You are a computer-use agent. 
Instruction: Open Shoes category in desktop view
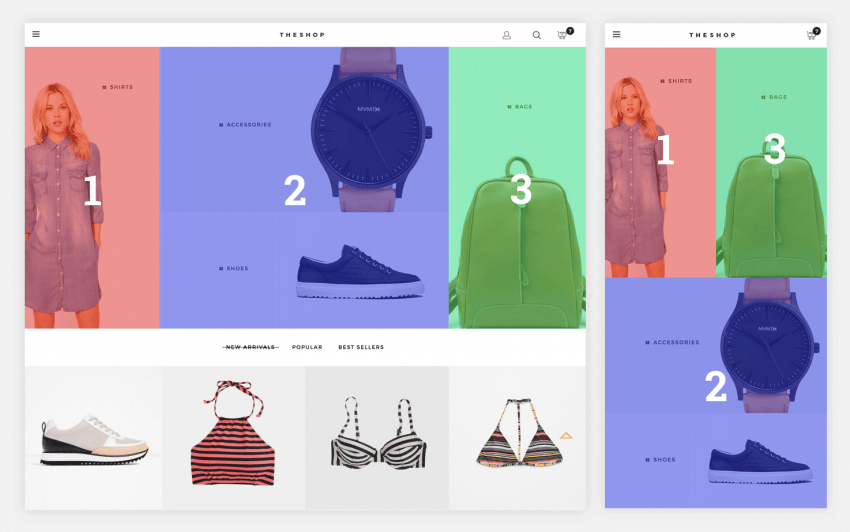[x=237, y=268]
